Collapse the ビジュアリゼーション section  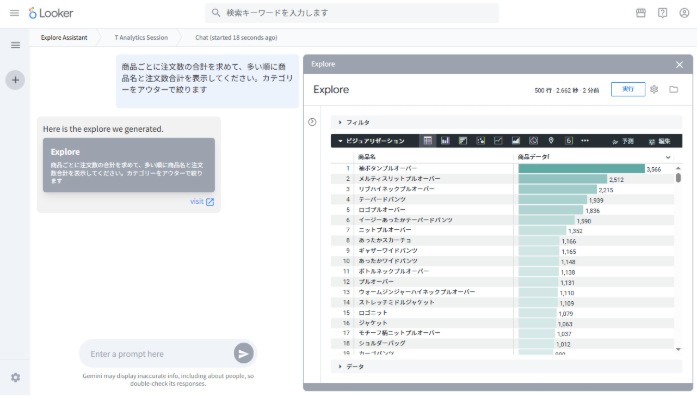coord(372,141)
